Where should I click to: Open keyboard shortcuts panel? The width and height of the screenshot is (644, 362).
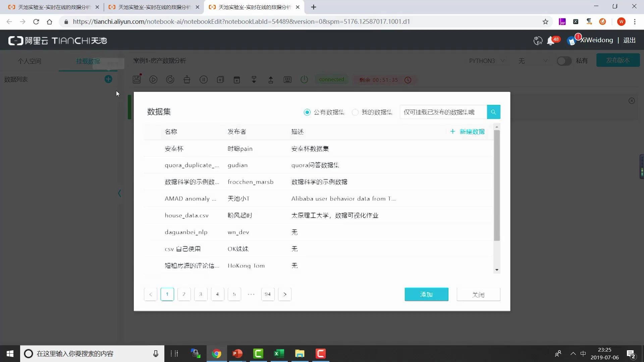tap(287, 79)
